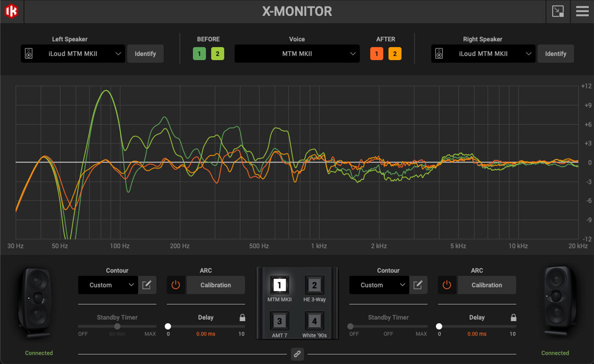Toggle BEFORE curve 2 display
This screenshot has width=594, height=364.
[x=218, y=54]
